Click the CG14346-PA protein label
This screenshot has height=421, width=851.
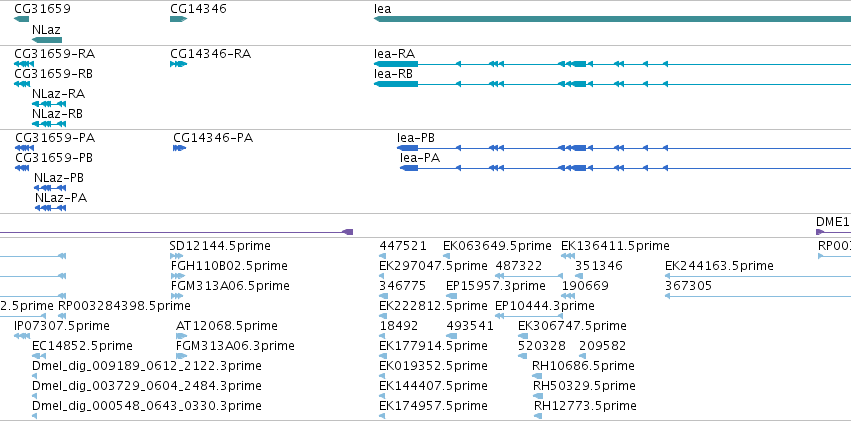click(x=213, y=138)
